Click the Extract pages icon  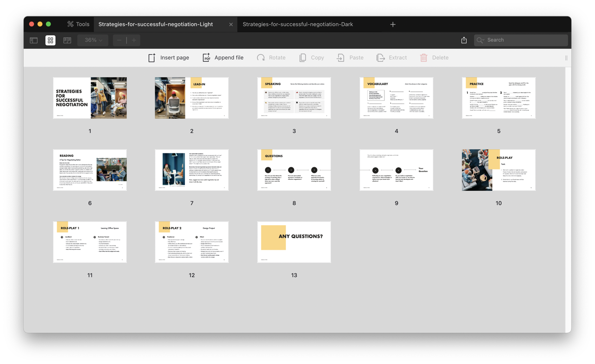(381, 58)
